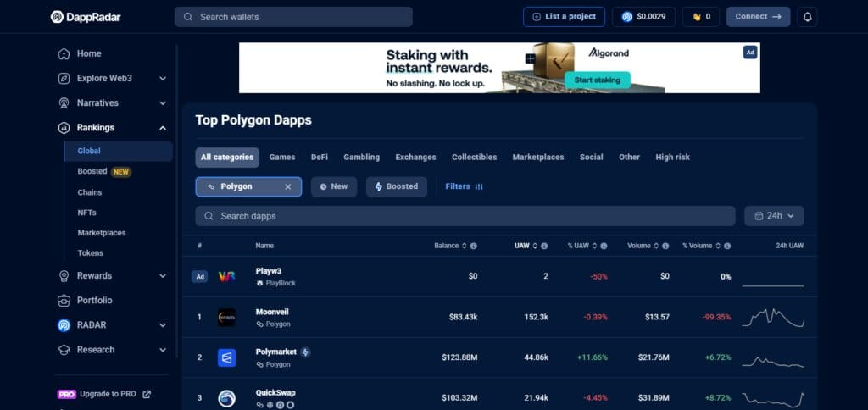The image size is (868, 410).
Task: Click the Polymarket dapp logo
Action: tap(226, 357)
